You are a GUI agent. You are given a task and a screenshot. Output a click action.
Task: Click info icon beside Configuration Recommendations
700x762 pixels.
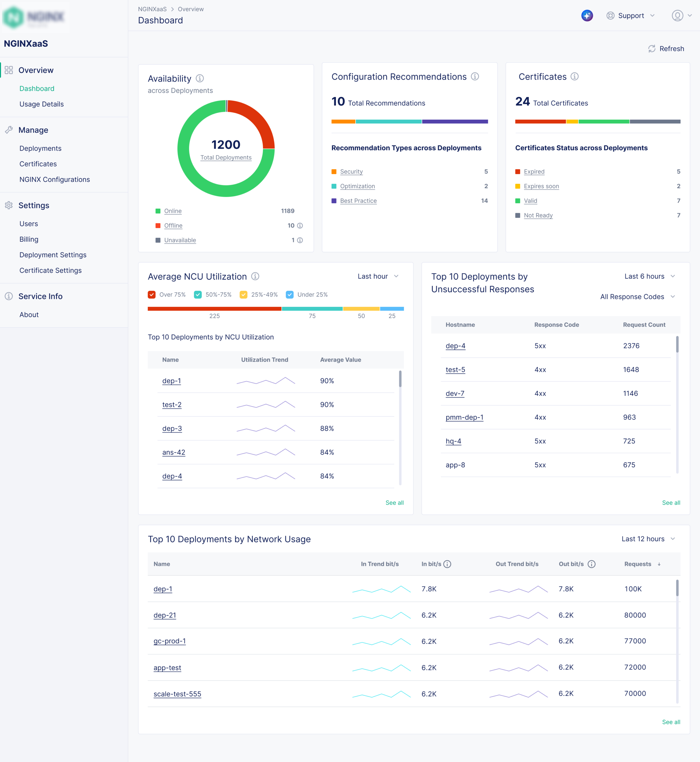(475, 76)
